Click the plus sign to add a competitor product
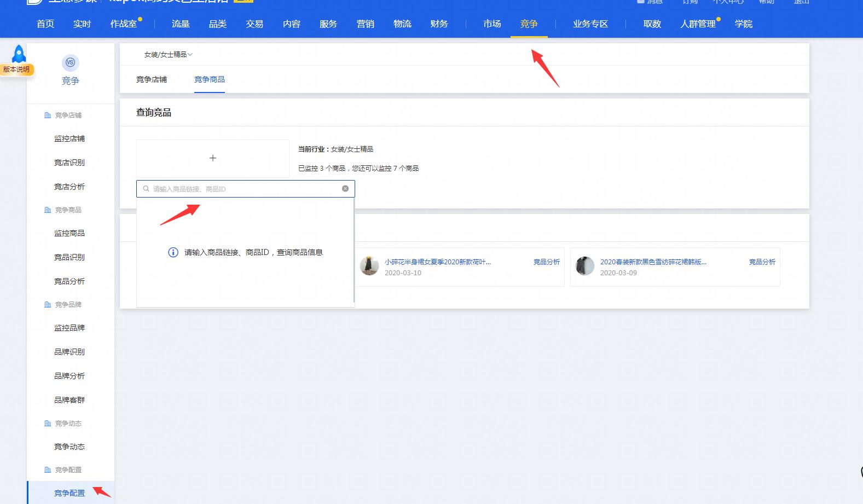 (x=213, y=158)
